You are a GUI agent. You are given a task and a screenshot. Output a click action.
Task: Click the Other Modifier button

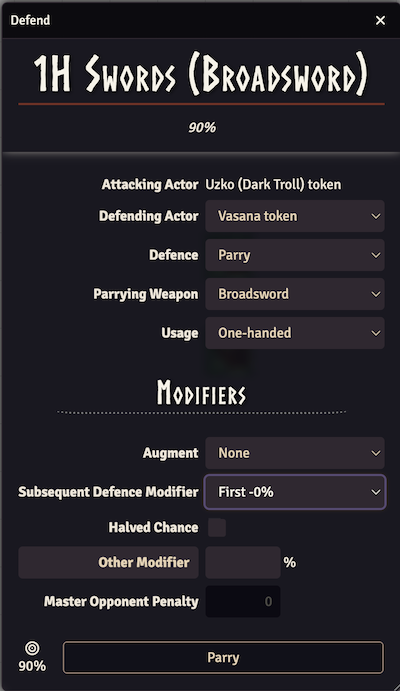(x=108, y=562)
